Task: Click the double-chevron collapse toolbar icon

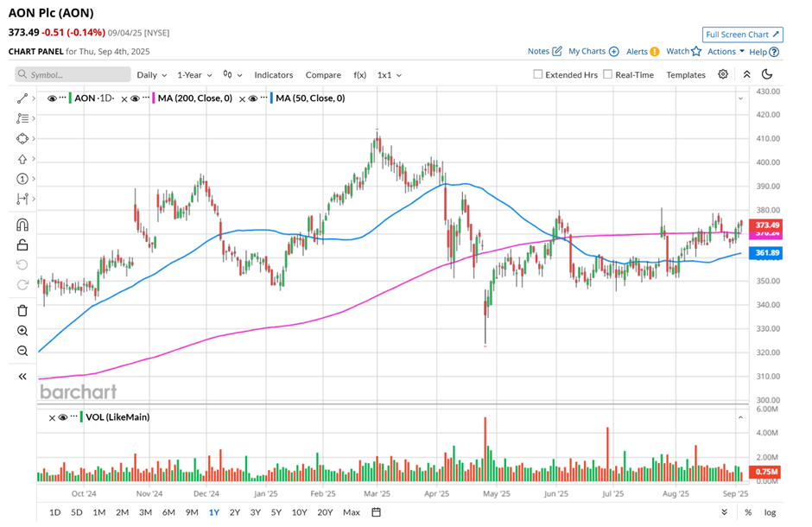Action: pyautogui.click(x=746, y=74)
